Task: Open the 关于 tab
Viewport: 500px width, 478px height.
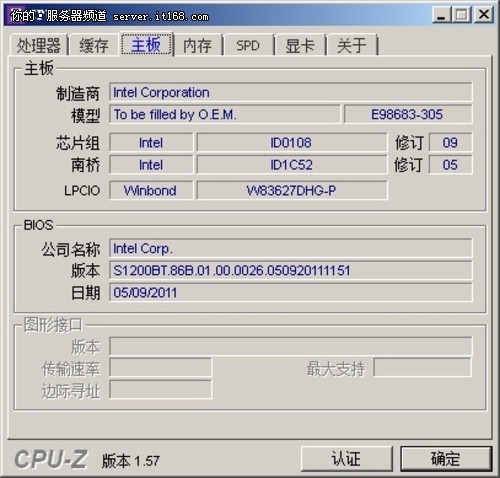Action: click(x=352, y=45)
